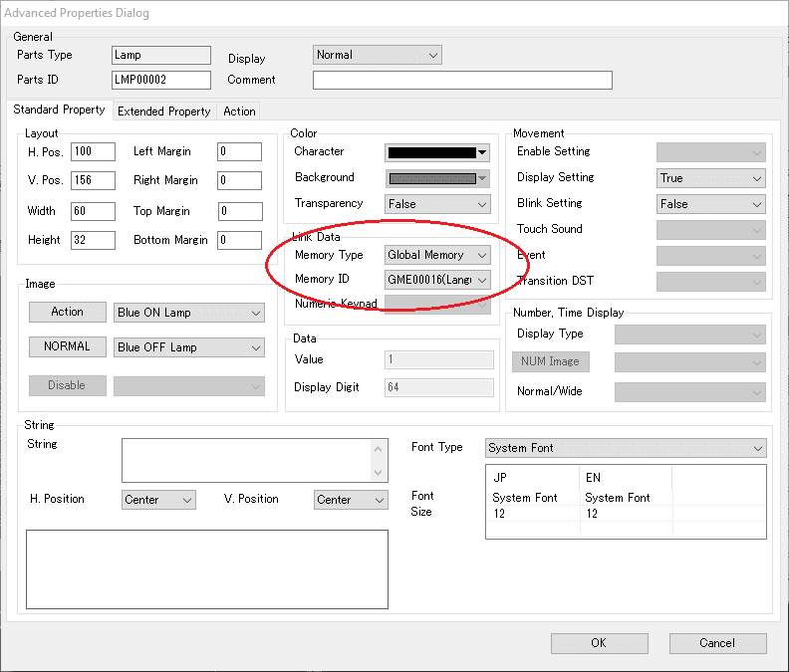The width and height of the screenshot is (789, 672).
Task: Expand the Memory Type dropdown
Action: (x=437, y=255)
